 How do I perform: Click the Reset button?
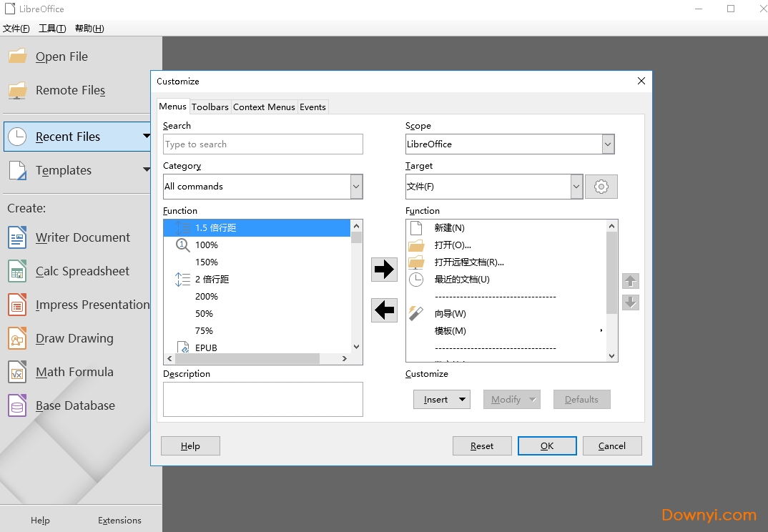[x=482, y=446]
